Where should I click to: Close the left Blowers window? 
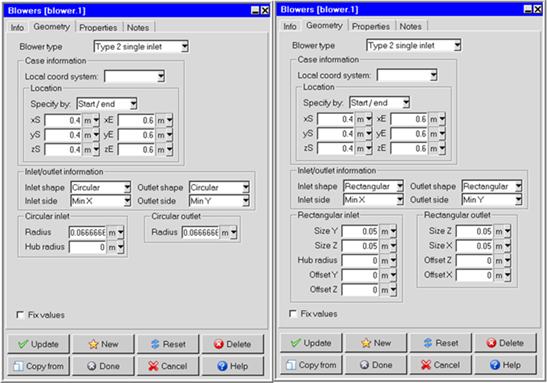click(265, 10)
